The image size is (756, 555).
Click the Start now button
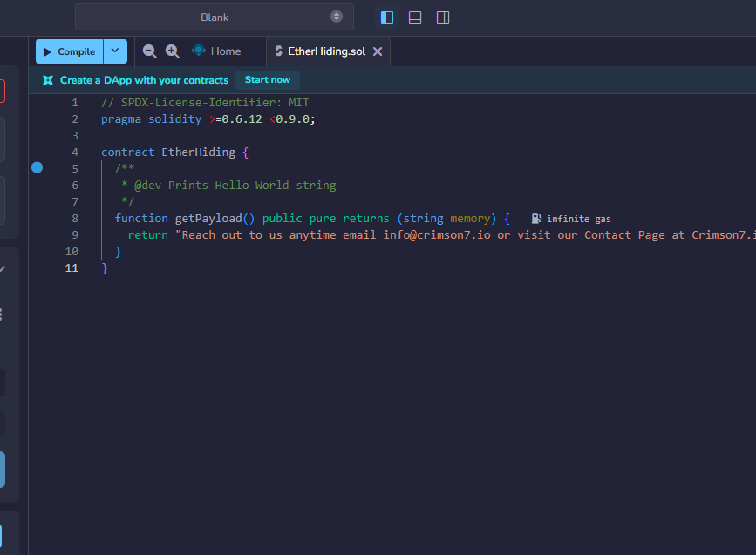point(268,80)
